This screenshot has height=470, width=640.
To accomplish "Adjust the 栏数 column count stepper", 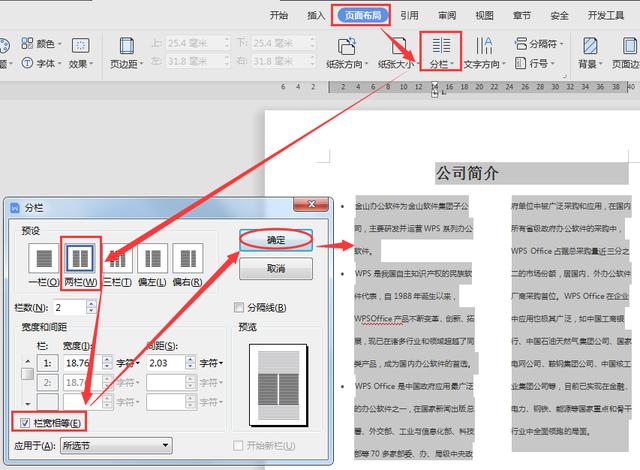I will [x=91, y=307].
